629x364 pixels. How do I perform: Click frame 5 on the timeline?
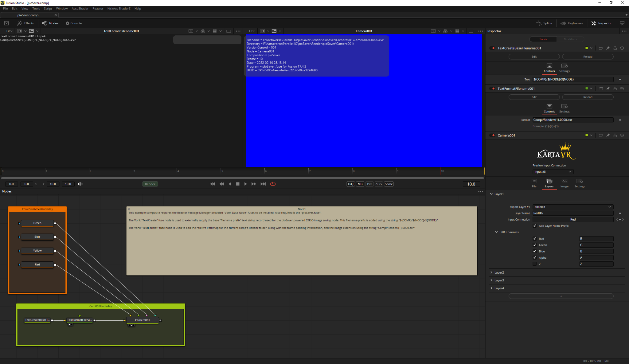(x=221, y=171)
